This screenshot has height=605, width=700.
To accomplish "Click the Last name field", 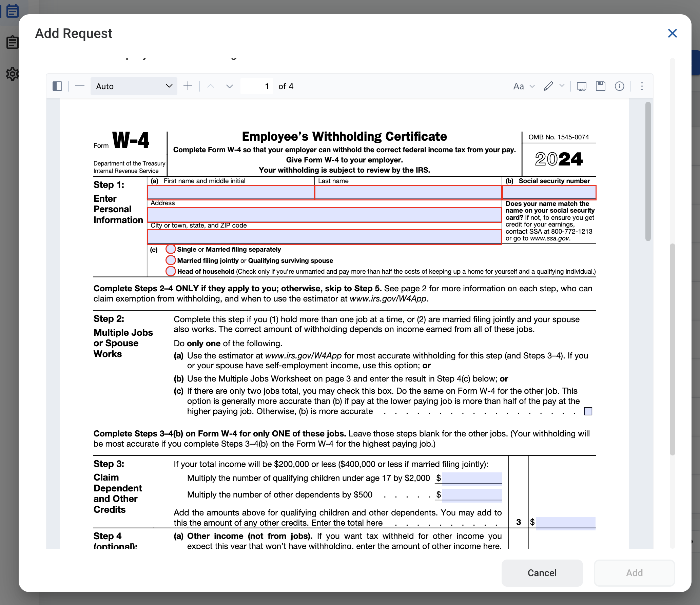I will click(408, 192).
